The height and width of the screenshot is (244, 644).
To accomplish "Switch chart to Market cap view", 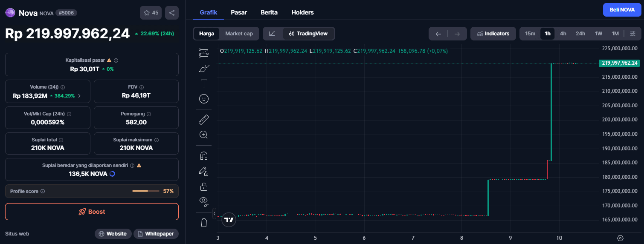I will (239, 34).
